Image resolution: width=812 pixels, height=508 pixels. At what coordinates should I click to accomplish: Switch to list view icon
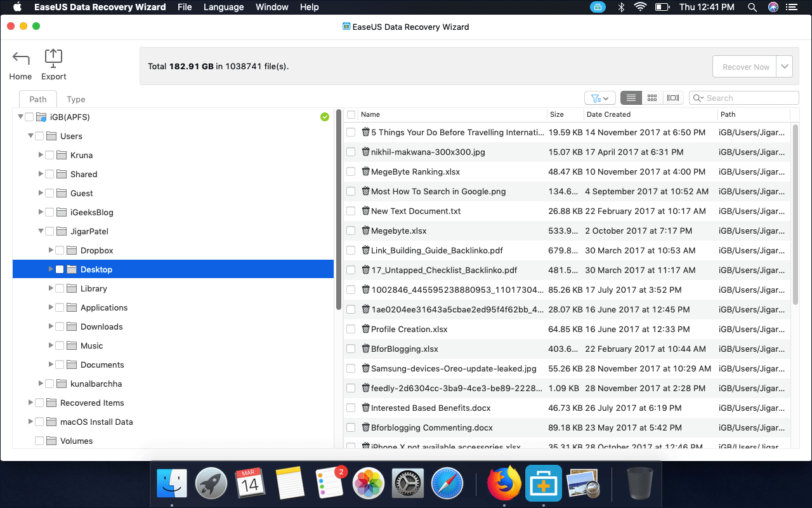click(631, 98)
